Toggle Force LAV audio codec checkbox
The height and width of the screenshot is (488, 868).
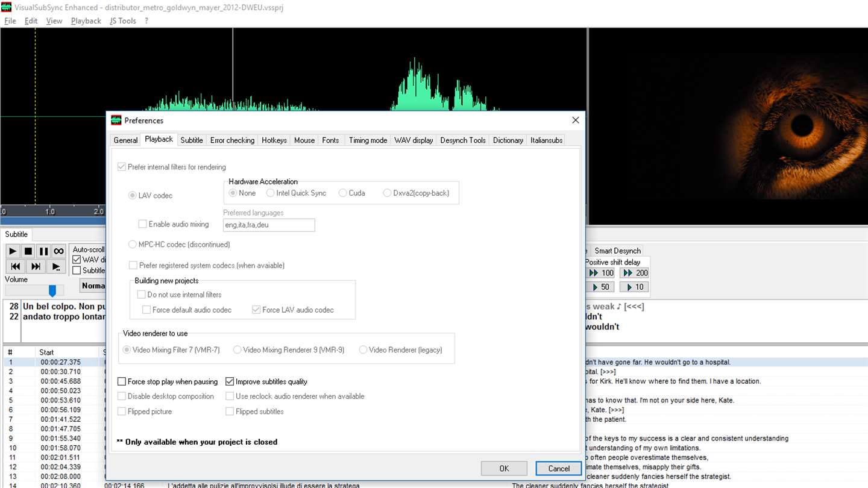pyautogui.click(x=257, y=310)
